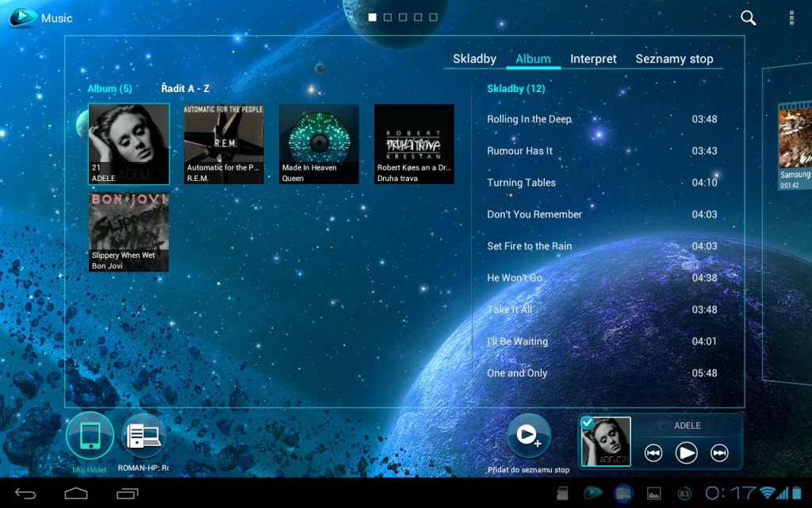
Task: Click the 04:01 duration value
Action: tap(704, 341)
